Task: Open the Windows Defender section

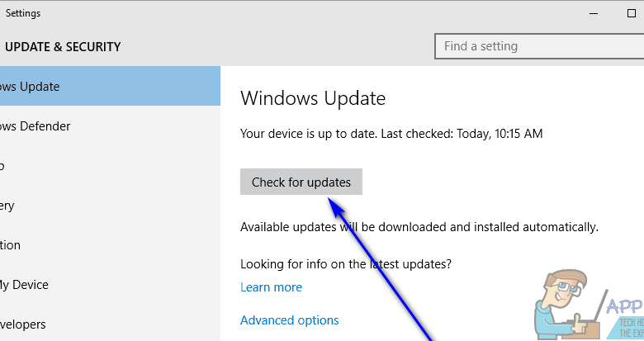Action: point(37,126)
